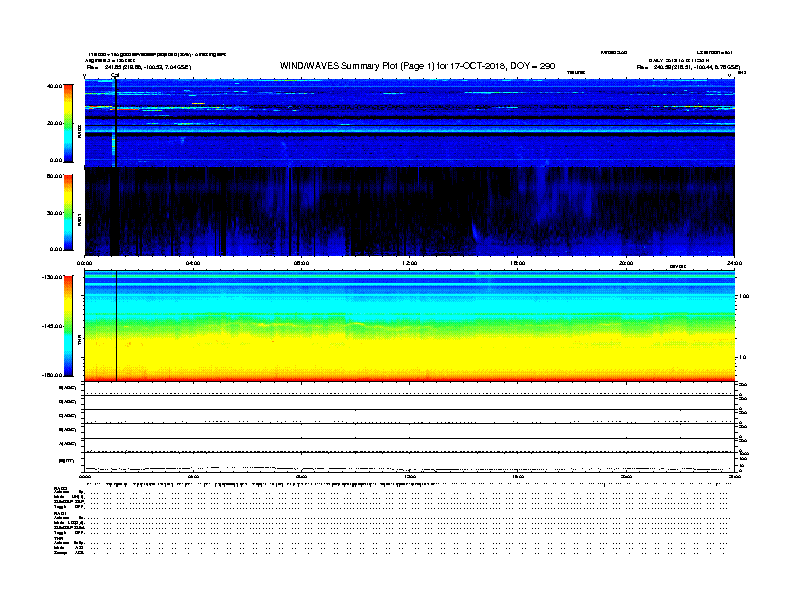Click the RAD1 color scale bar
The image size is (792, 612).
click(x=68, y=213)
